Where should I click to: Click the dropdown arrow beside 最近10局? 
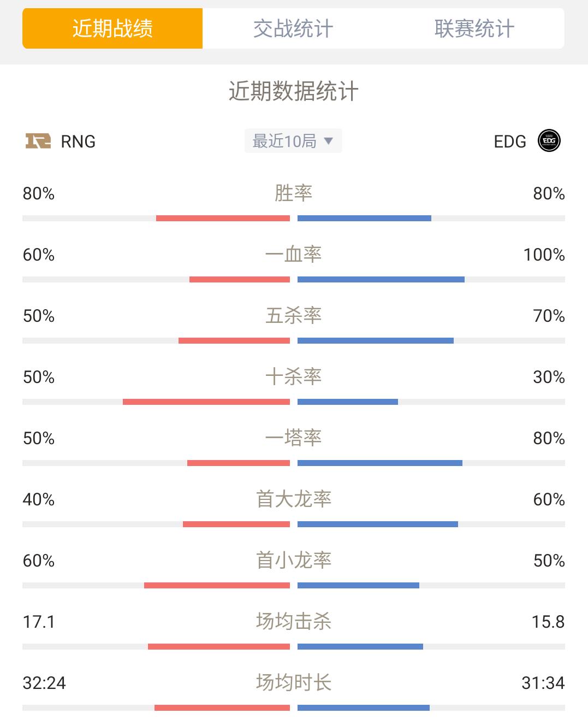click(328, 141)
